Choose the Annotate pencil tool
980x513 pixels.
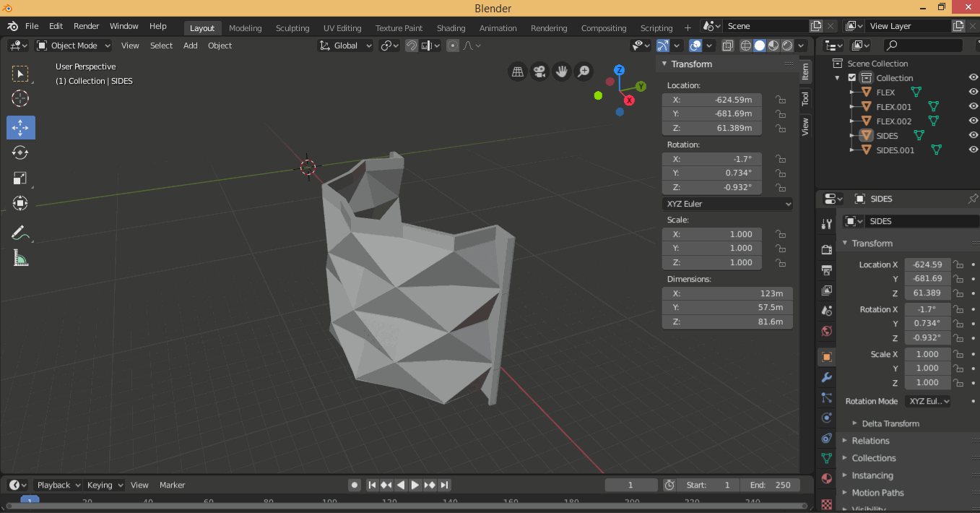coord(20,233)
